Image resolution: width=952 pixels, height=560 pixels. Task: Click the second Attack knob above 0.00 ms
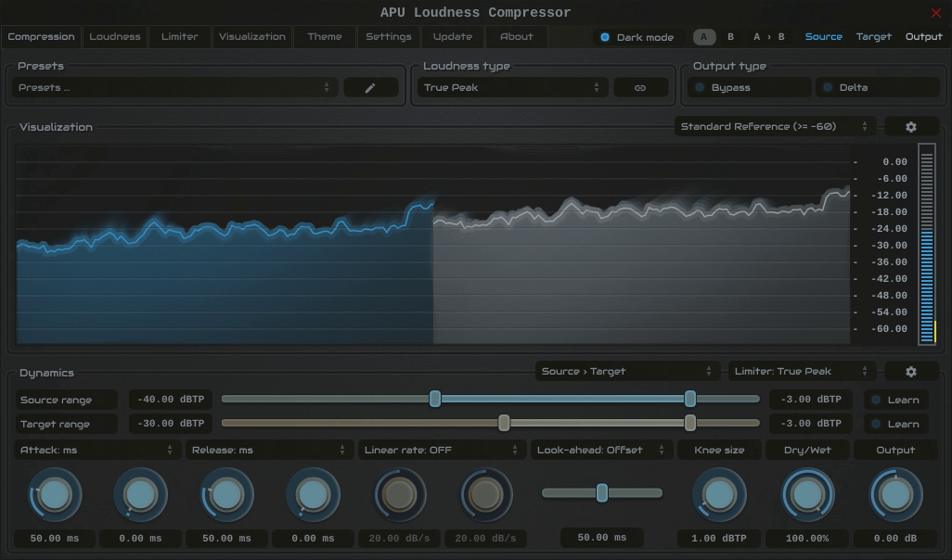[140, 495]
